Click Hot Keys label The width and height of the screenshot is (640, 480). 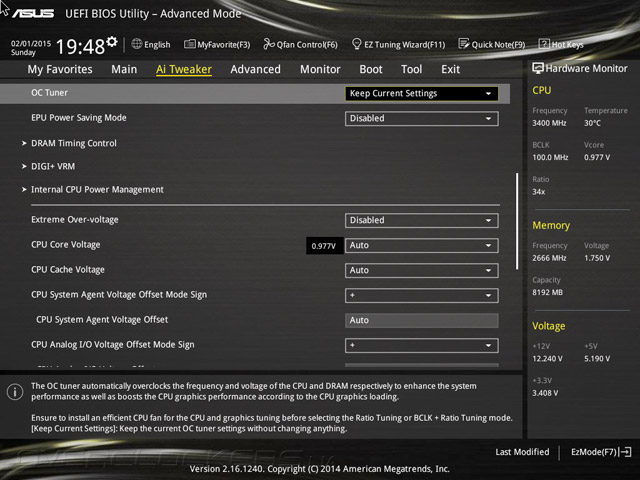pos(567,44)
